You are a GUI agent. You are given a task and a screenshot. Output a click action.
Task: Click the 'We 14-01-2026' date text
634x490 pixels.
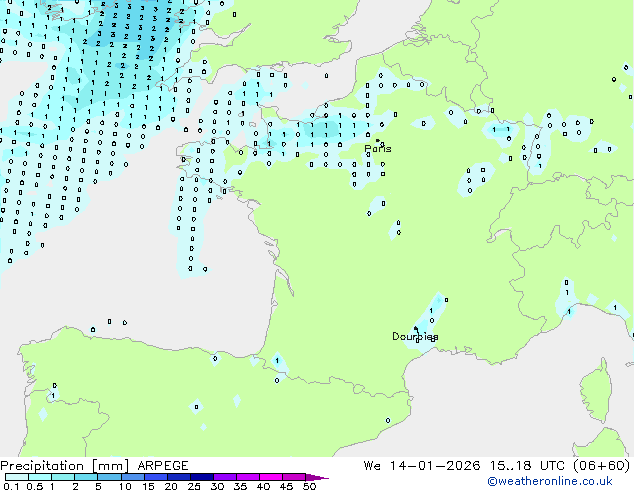pyautogui.click(x=422, y=466)
